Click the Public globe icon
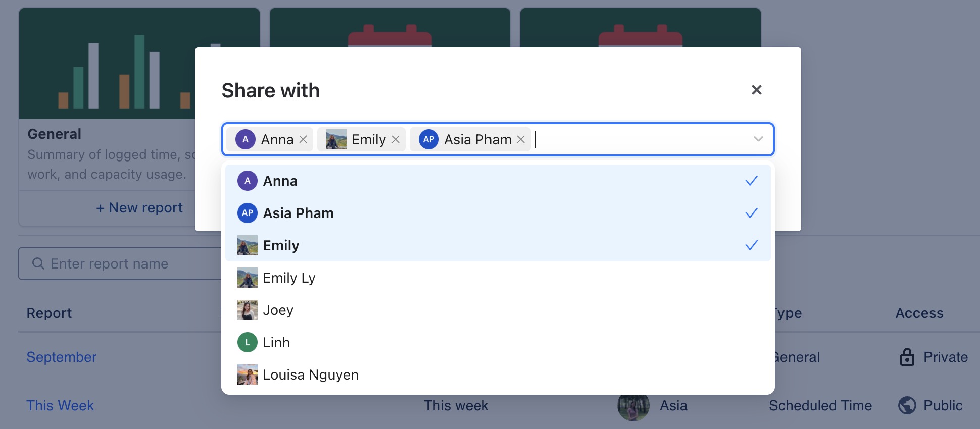 click(907, 405)
